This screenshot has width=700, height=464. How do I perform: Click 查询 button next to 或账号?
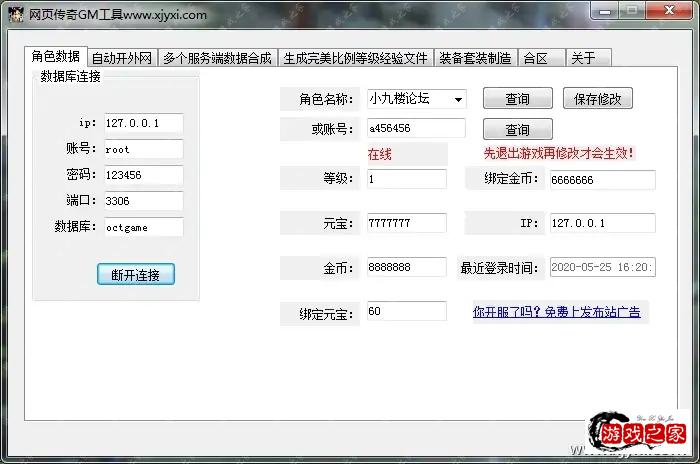coord(517,130)
